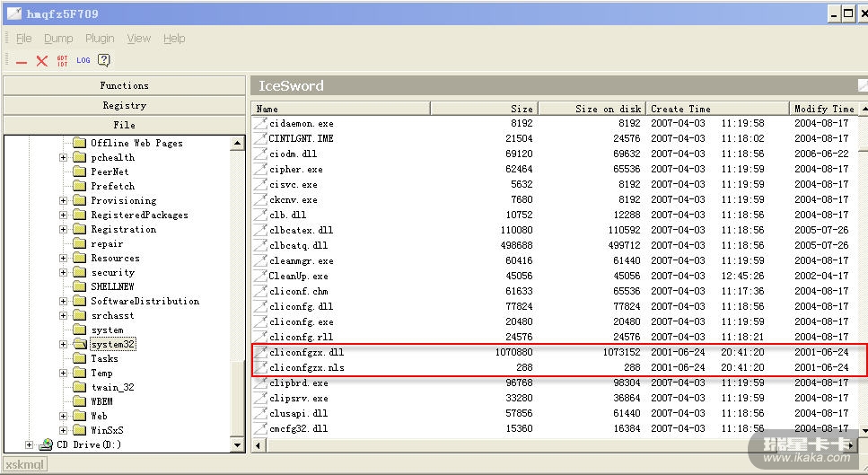868x475 pixels.
Task: Open the Dump menu
Action: 58,39
